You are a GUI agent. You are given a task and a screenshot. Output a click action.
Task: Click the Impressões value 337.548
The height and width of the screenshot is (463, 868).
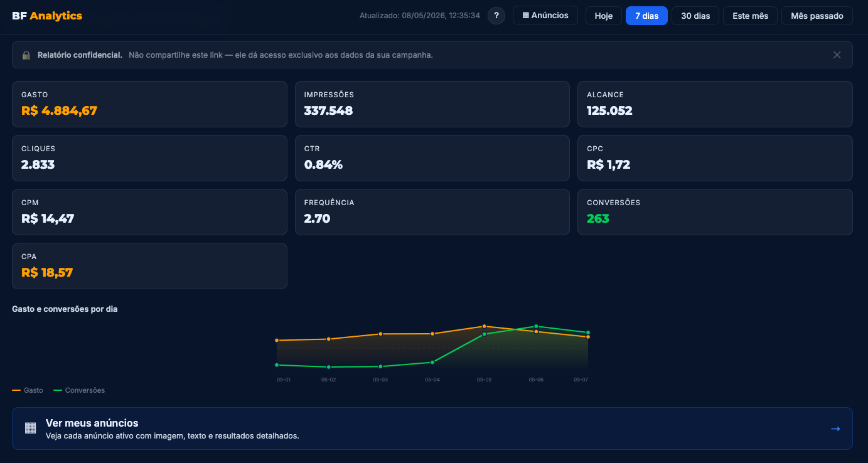point(328,111)
